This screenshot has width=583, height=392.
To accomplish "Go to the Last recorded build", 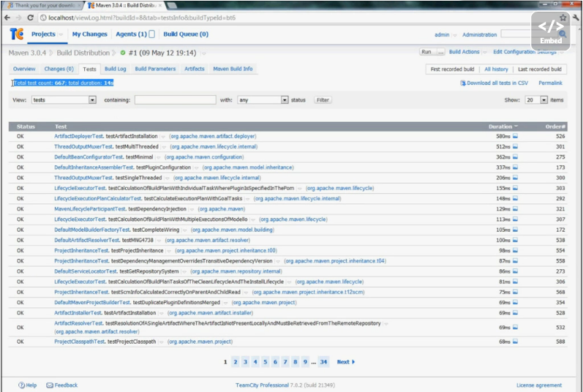I will [540, 69].
